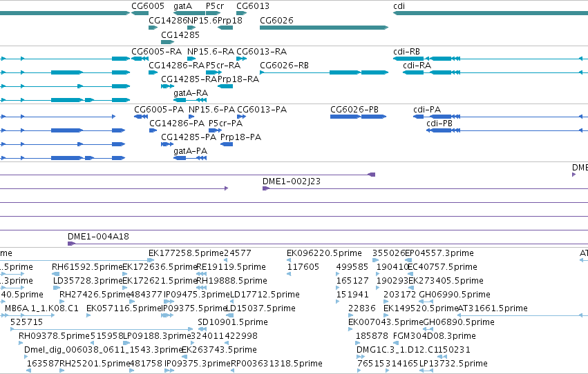Click transcript CG6026-RB

coord(284,65)
